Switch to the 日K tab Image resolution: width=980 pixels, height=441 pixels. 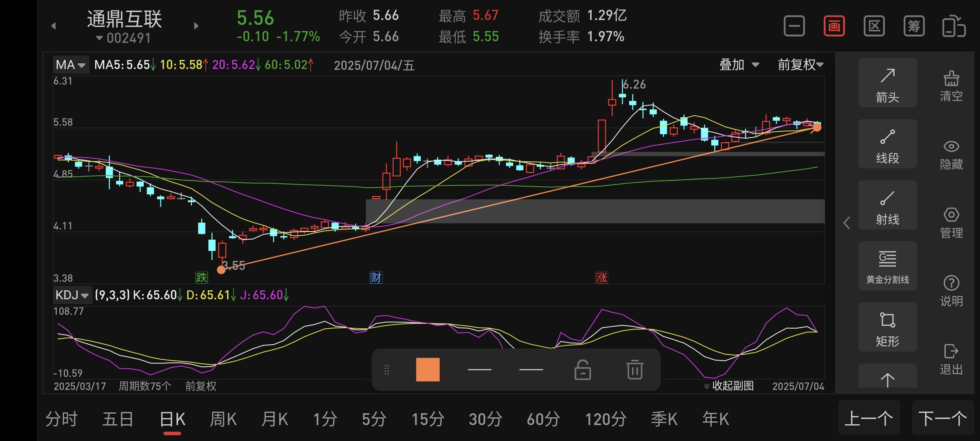point(172,419)
